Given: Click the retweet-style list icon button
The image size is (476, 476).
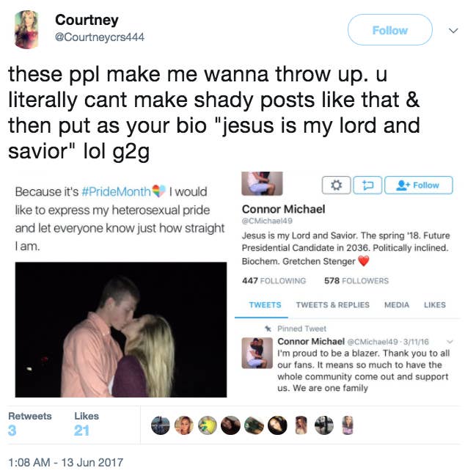Looking at the screenshot, I should point(367,185).
